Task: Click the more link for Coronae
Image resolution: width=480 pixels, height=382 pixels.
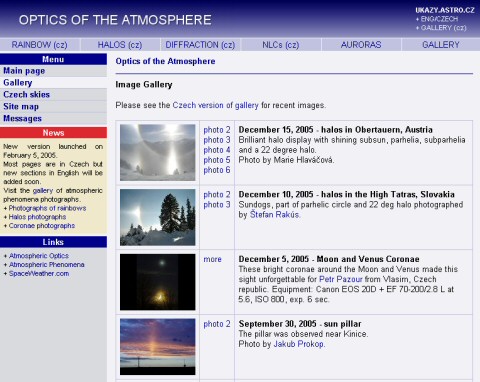Action: tap(212, 259)
